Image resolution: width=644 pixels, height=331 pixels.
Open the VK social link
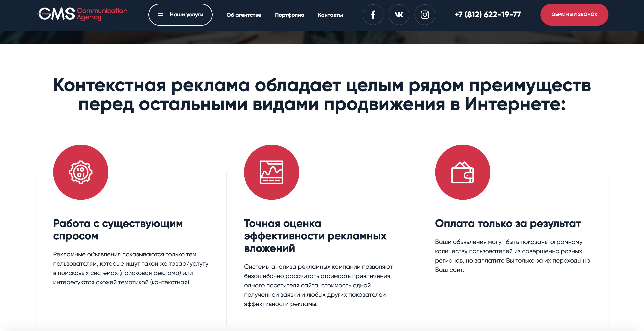click(399, 15)
